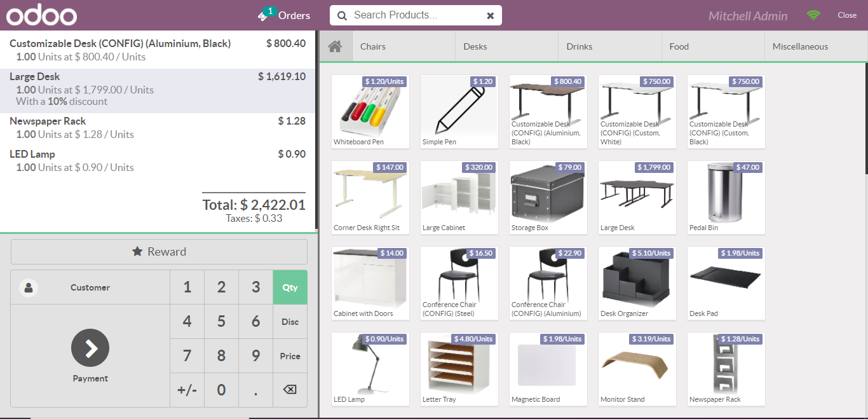
Task: Add Storage Box product to order
Action: pyautogui.click(x=548, y=197)
